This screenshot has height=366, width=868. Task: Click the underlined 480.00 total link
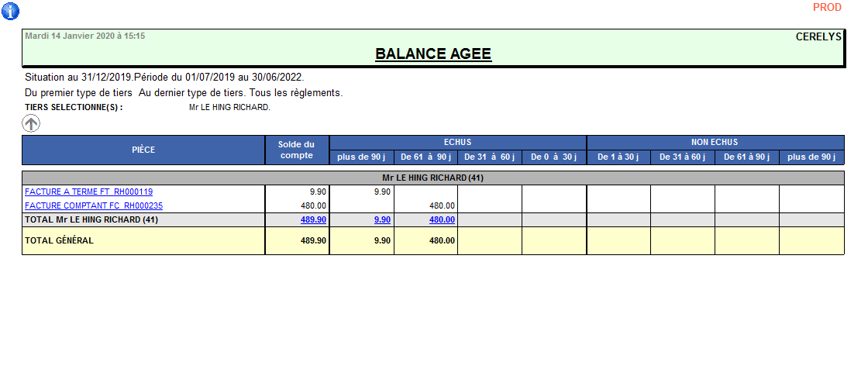pos(442,220)
